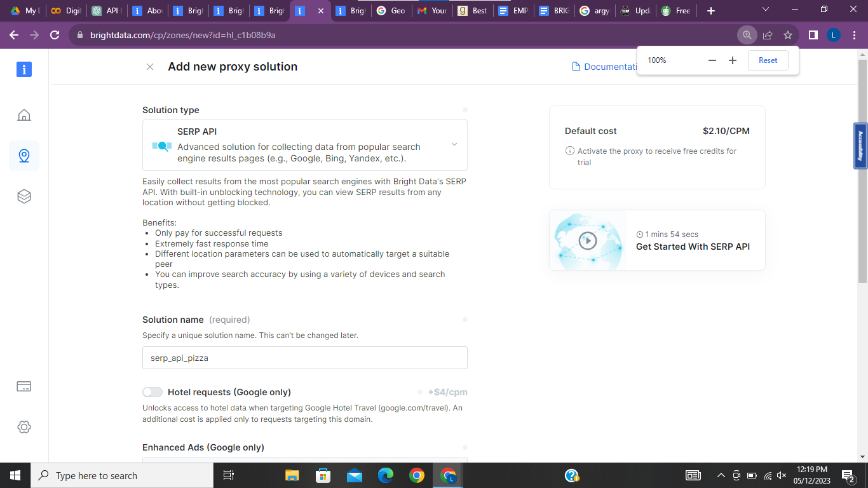Expand the SERP API solution type dropdown
The image size is (868, 488).
coord(305,146)
